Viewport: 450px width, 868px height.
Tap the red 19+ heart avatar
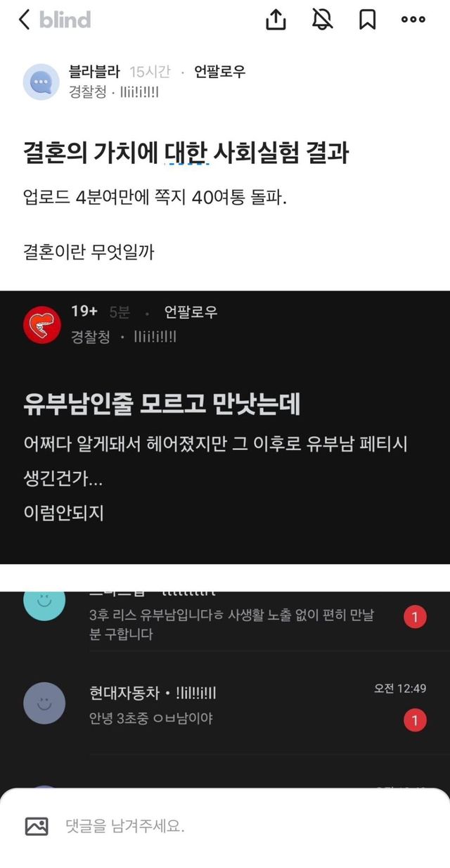(42, 324)
